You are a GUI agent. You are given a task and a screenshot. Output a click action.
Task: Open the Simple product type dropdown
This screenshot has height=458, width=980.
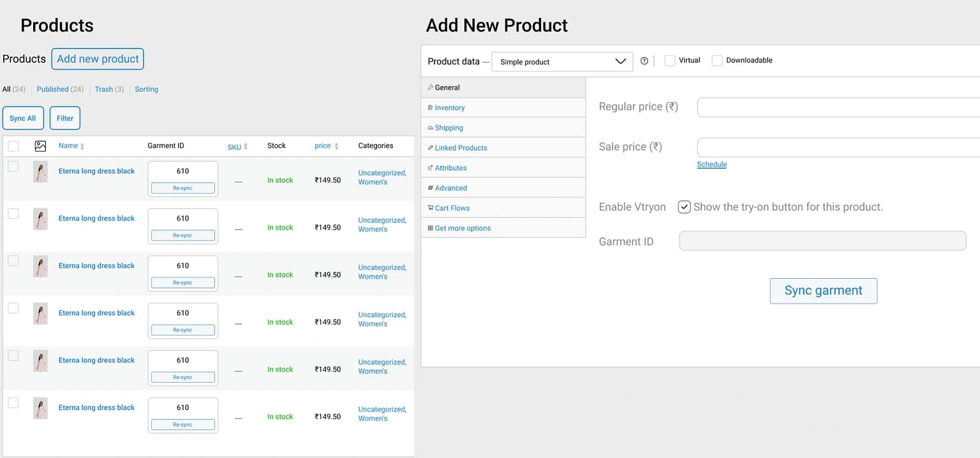[x=562, y=62]
